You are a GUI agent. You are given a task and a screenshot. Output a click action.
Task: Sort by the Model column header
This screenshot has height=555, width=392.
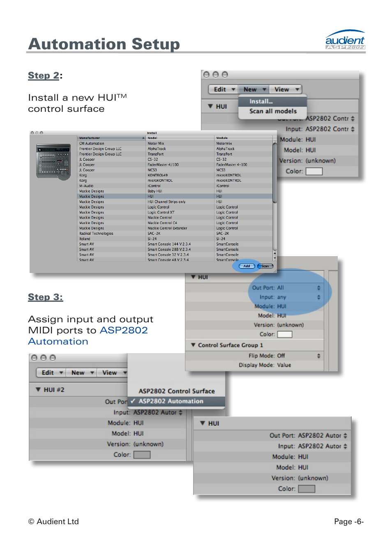tap(180, 138)
